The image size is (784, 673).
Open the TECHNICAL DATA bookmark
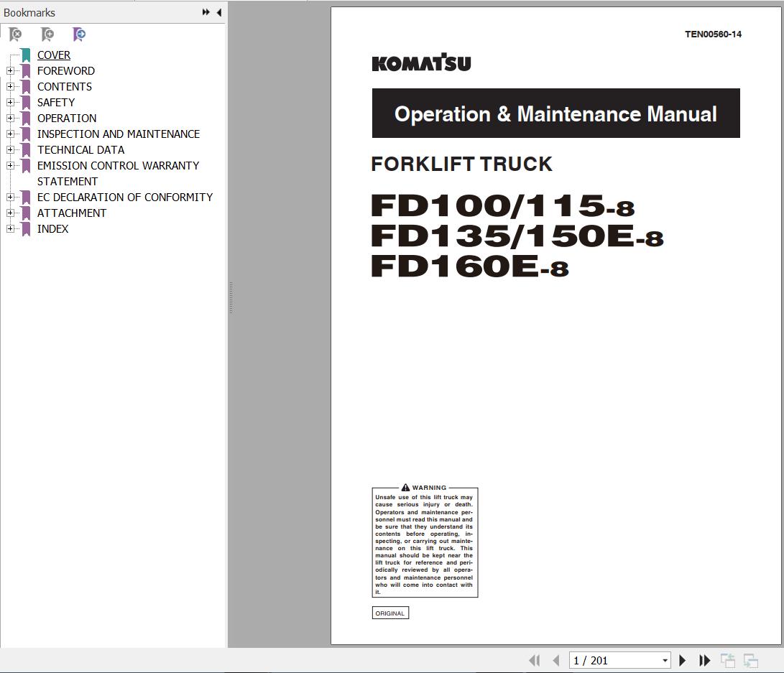(81, 150)
